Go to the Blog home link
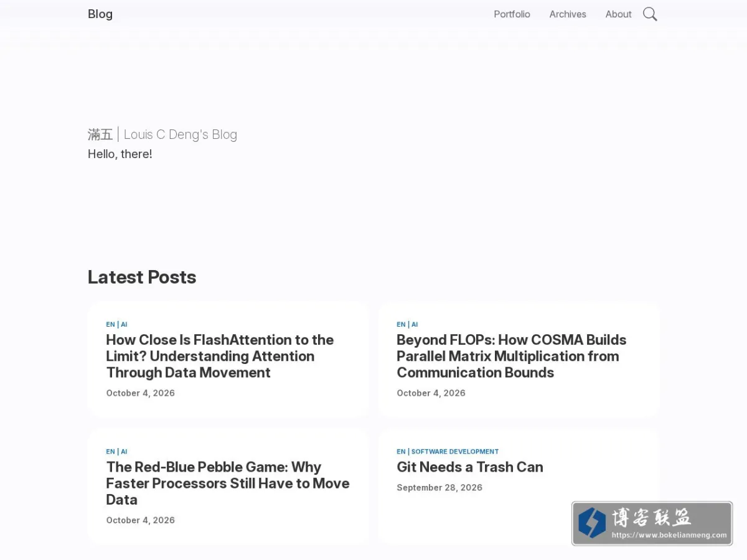The width and height of the screenshot is (747, 560). point(100,14)
